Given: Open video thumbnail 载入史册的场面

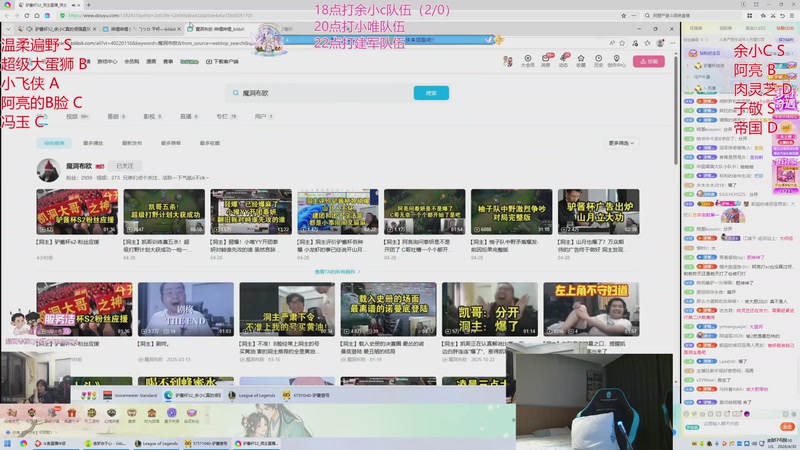Looking at the screenshot, I should pos(388,309).
